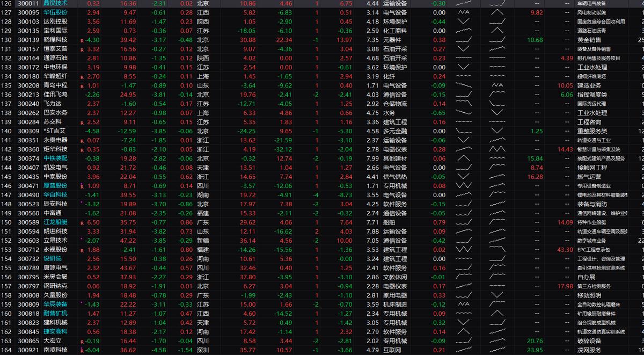Select stock 凯发电气
The width and height of the screenshot is (644, 355).
pos(55,168)
